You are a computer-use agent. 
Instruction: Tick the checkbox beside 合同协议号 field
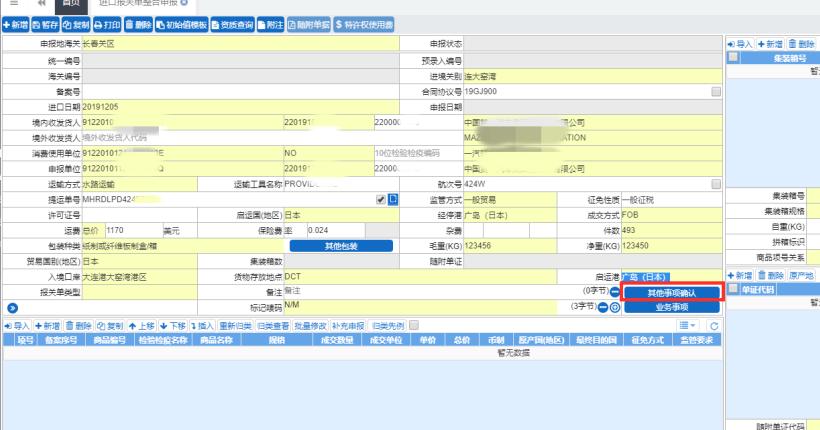coord(716,92)
